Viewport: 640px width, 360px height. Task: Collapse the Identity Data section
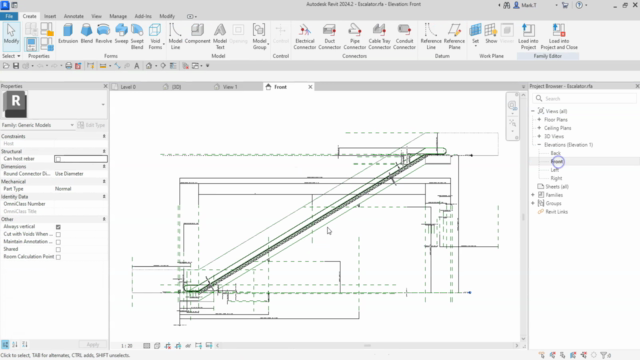[x=104, y=197]
